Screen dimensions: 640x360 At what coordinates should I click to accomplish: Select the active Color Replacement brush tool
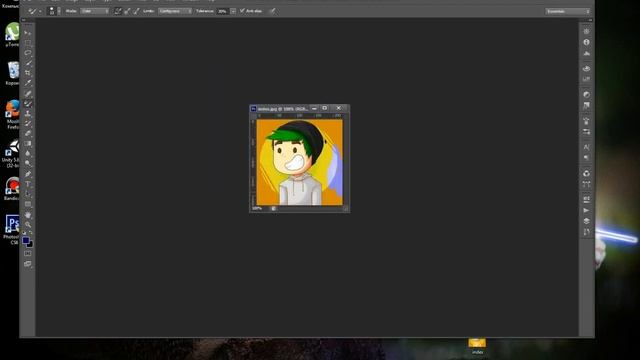(28, 104)
